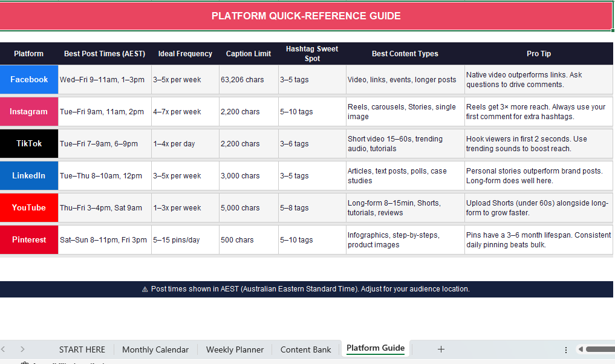Screen dimensions: 615x364
Task: Select LinkedIn's '3–5x per week' frequency cell
Action: coord(185,176)
